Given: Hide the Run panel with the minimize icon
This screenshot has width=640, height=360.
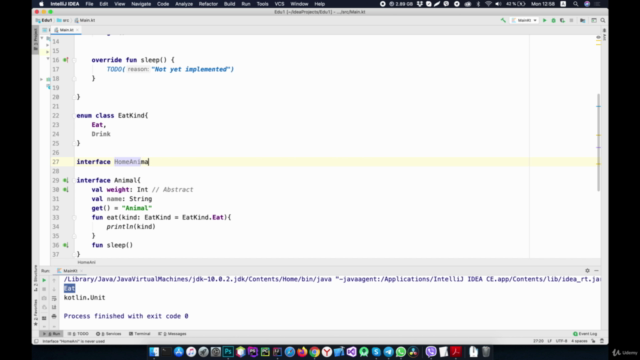Looking at the screenshot, I should 596,271.
